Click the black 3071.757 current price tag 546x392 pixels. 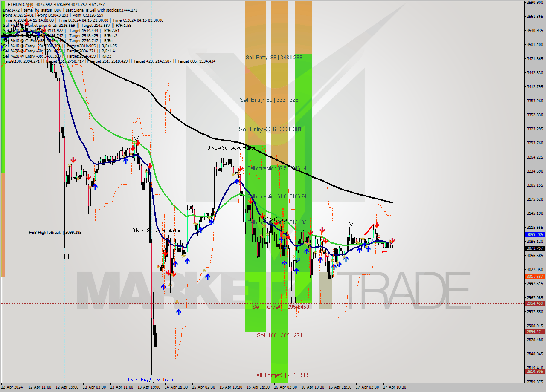pos(535,248)
